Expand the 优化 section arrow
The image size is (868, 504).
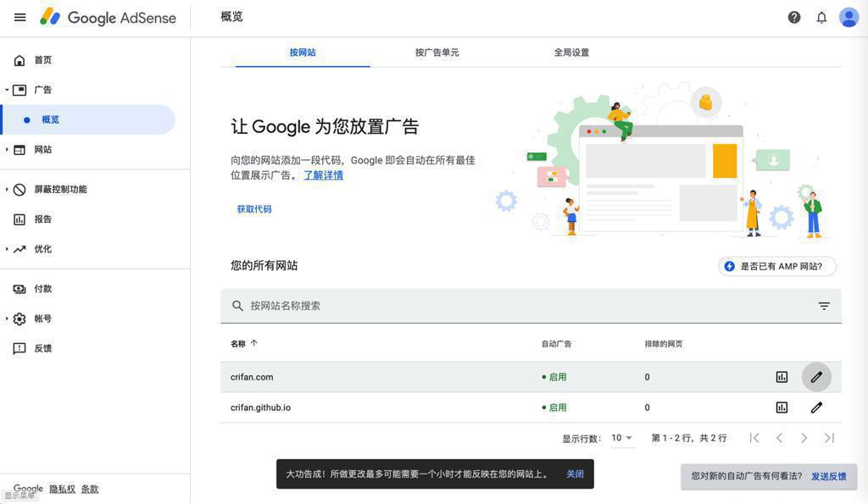click(x=7, y=249)
